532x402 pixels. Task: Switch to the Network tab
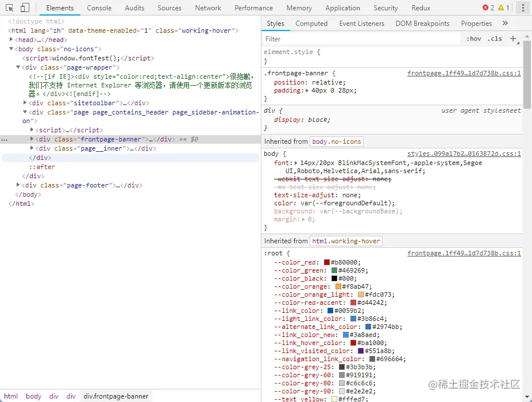pyautogui.click(x=208, y=8)
